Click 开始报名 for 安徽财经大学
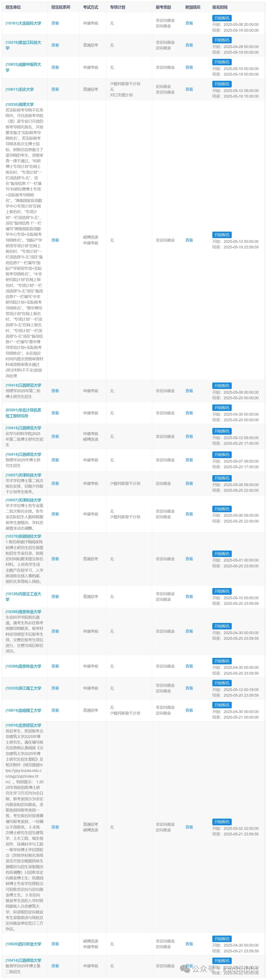The width and height of the screenshot is (267, 980). coord(222,554)
